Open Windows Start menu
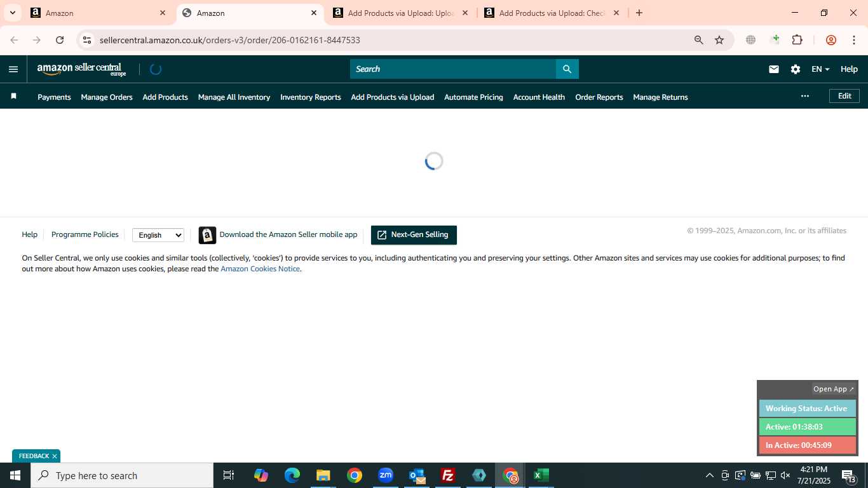The image size is (868, 488). (15, 475)
